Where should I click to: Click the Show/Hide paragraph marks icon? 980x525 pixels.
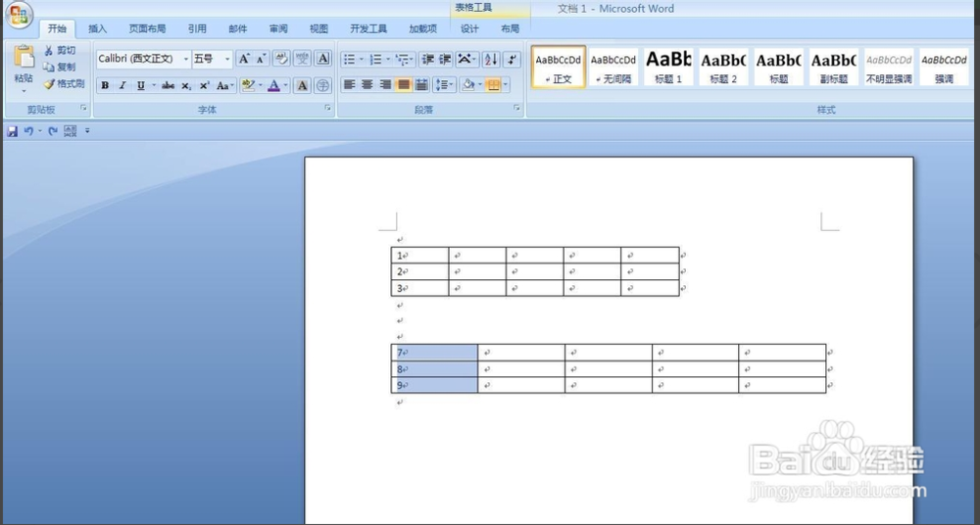[512, 59]
